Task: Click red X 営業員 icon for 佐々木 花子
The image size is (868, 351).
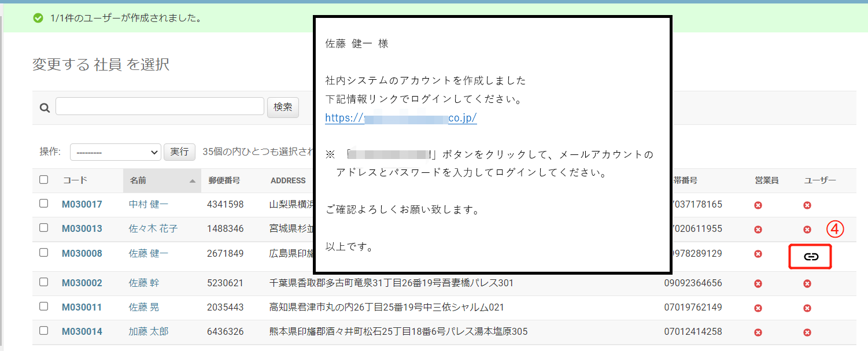Action: point(758,229)
